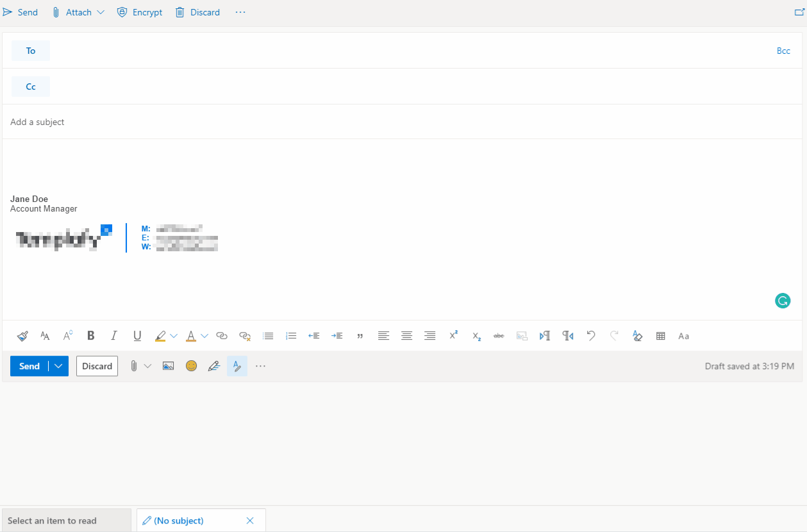Show the Bcc field
Image resolution: width=807 pixels, height=532 pixels.
coord(783,51)
